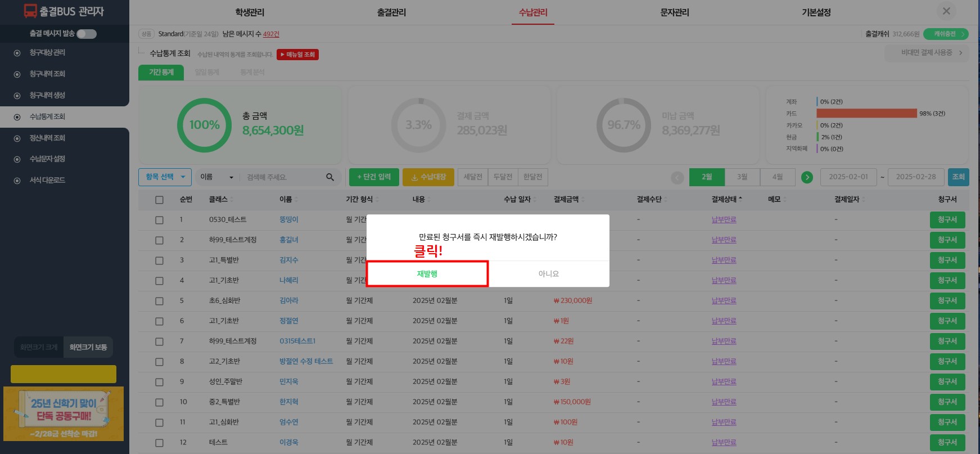
Task: Click the 수납대장 download button
Action: (x=428, y=177)
